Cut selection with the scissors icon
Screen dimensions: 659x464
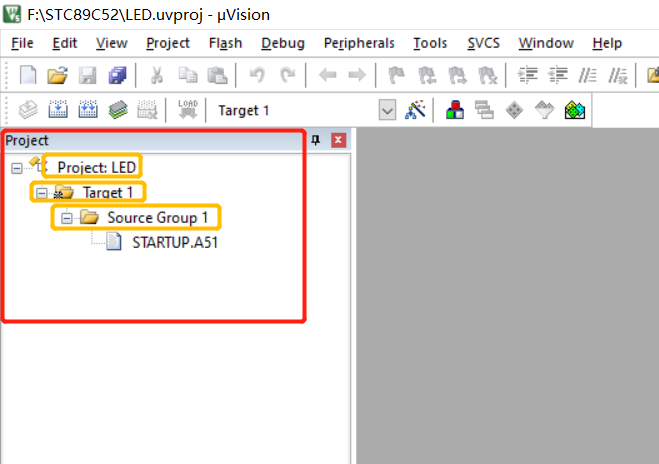click(157, 76)
